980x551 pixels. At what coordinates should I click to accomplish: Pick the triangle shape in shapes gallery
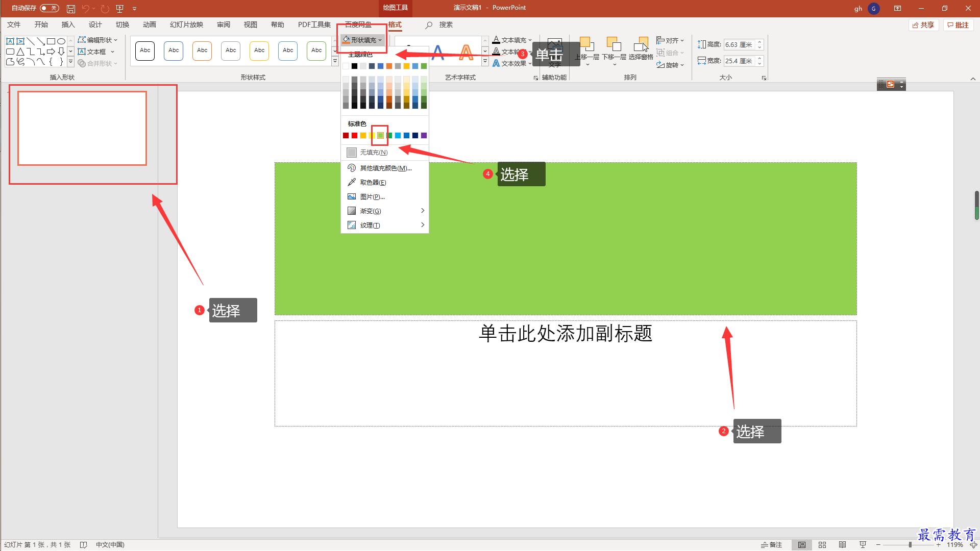coord(20,52)
